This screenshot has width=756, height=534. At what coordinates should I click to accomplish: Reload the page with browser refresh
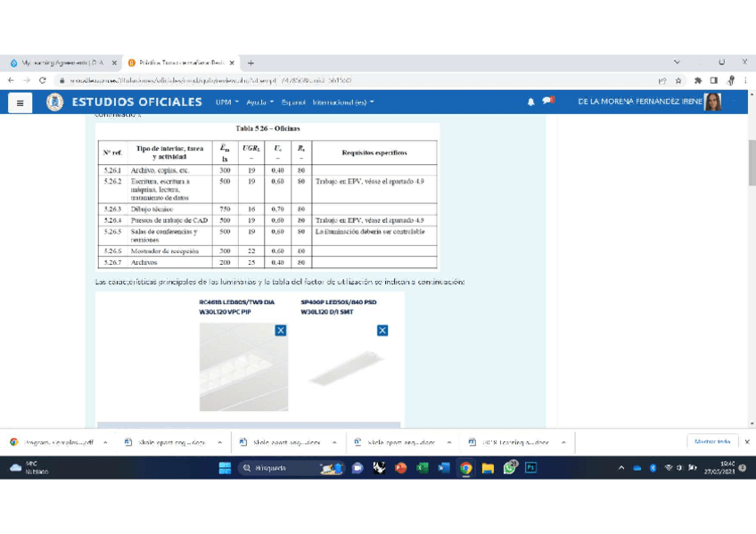(42, 80)
